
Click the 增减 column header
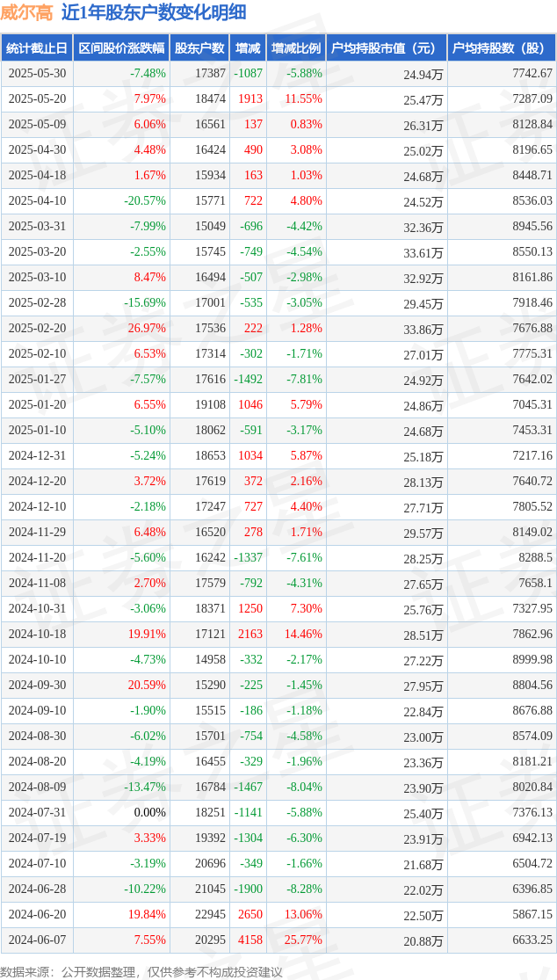(247, 48)
